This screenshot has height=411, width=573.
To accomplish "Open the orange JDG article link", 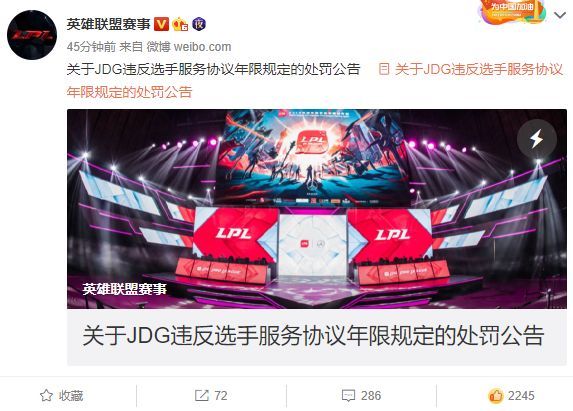I will 314,80.
